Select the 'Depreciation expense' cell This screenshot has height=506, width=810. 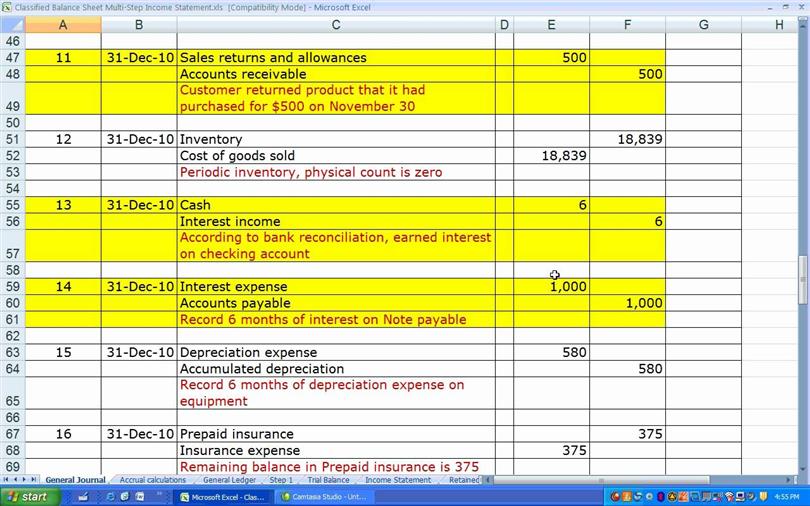[x=336, y=352]
